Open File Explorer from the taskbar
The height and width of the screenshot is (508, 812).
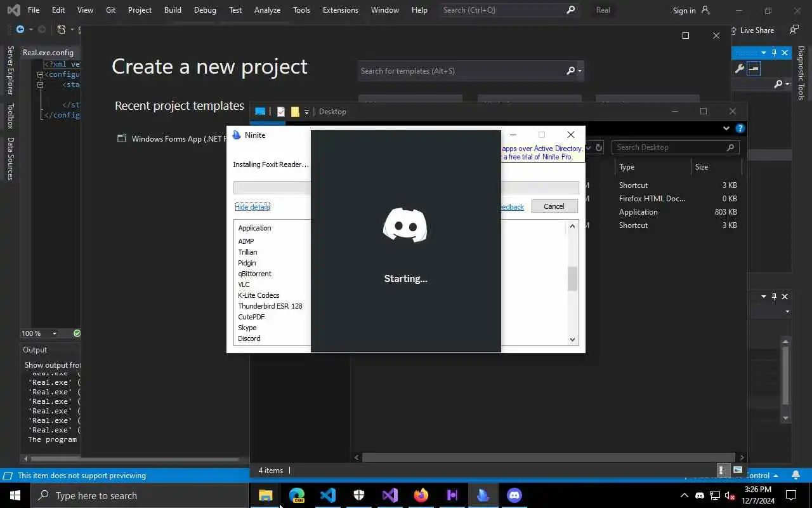tap(265, 495)
